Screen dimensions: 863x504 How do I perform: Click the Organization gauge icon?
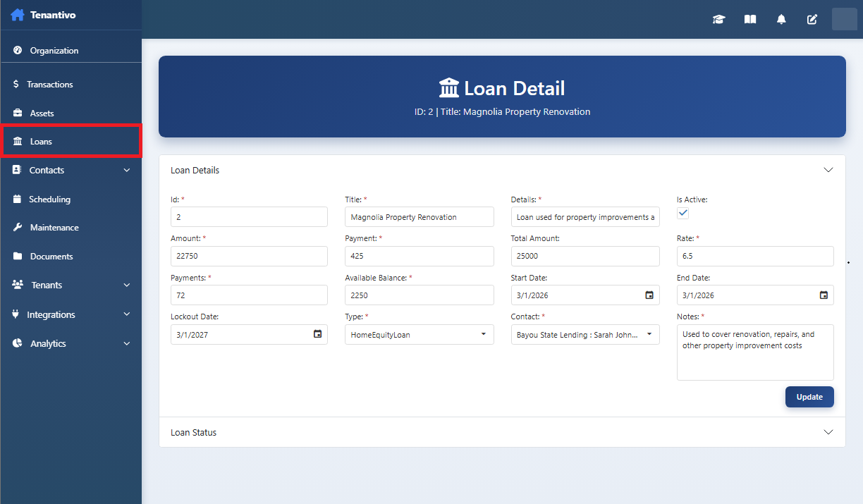pos(18,51)
